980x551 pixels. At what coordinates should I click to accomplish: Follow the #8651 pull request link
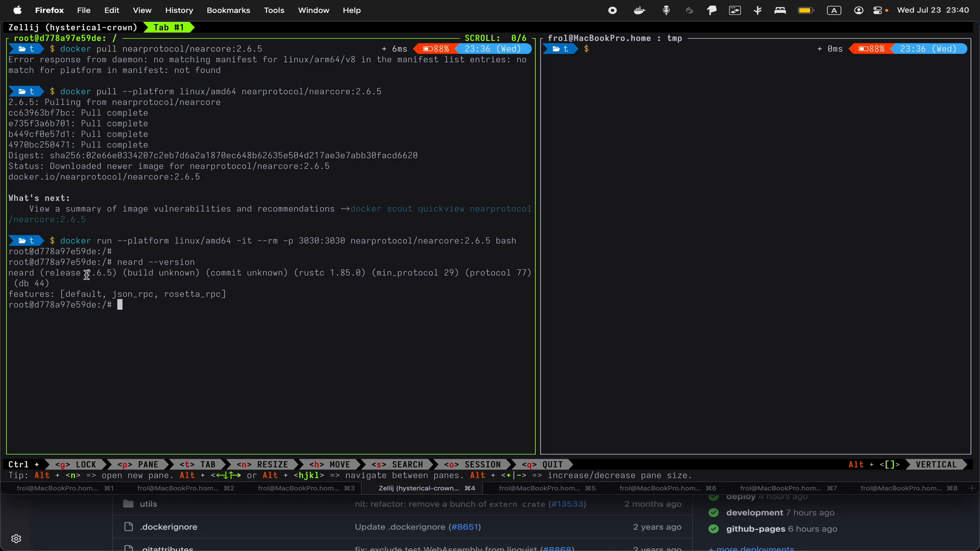pos(465,527)
